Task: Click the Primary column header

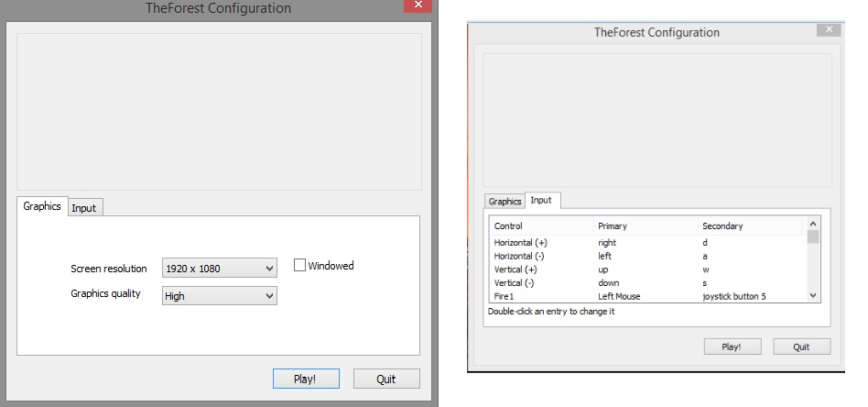Action: pyautogui.click(x=646, y=225)
